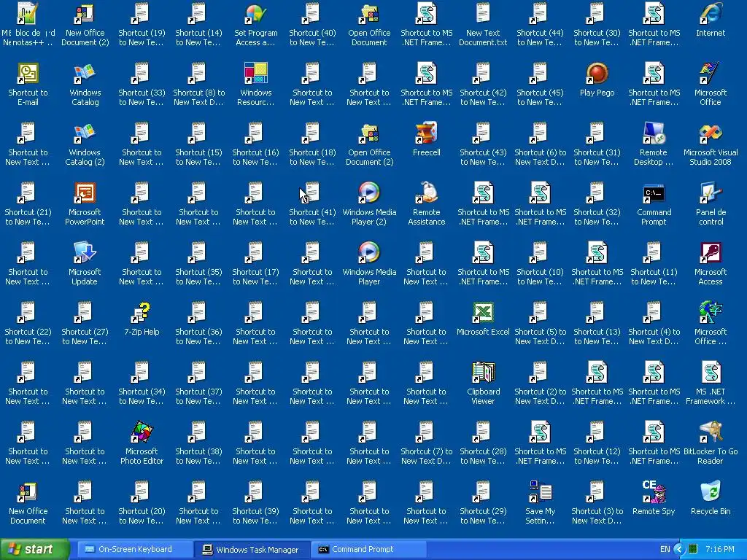747x560 pixels.
Task: Switch to On-Screen Keyboard taskbar button
Action: tap(134, 549)
